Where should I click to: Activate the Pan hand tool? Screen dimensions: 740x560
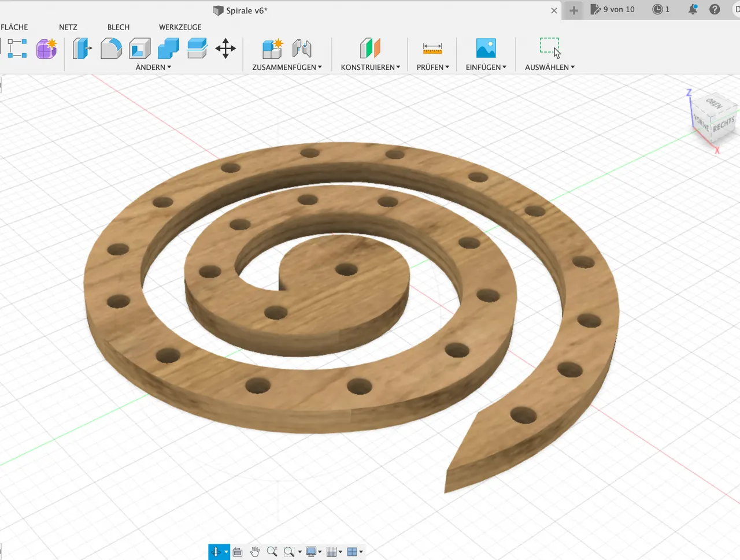point(254,552)
